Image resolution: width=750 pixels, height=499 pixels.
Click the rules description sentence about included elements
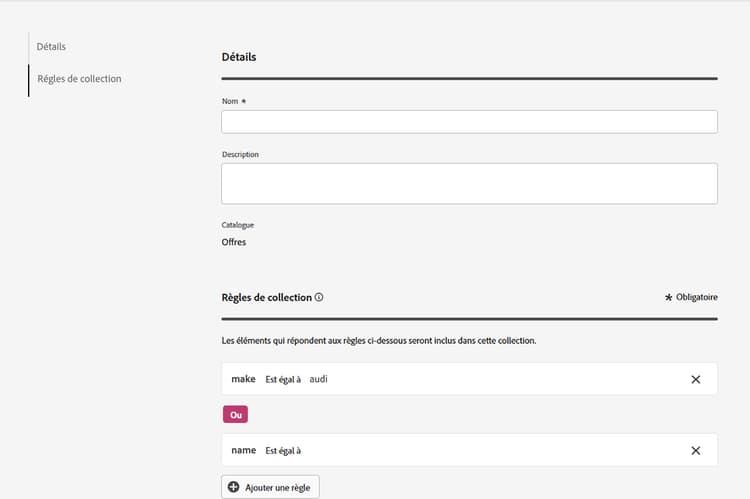379,340
